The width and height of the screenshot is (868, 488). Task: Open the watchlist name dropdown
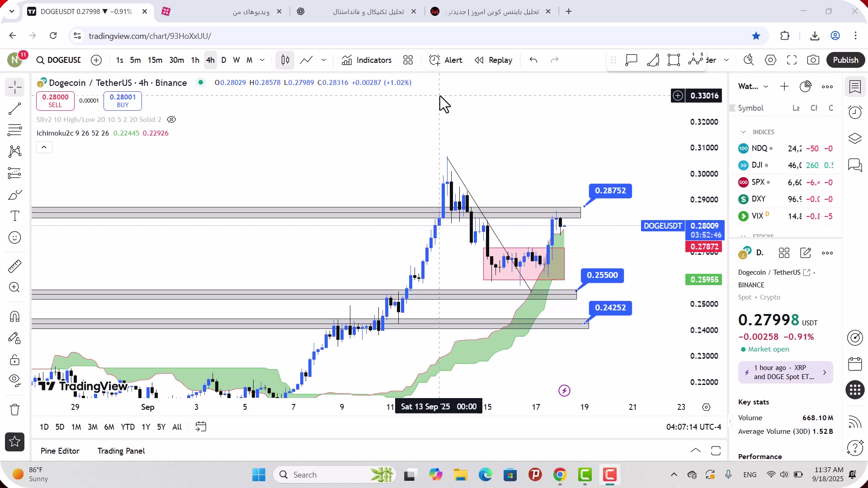coord(753,86)
